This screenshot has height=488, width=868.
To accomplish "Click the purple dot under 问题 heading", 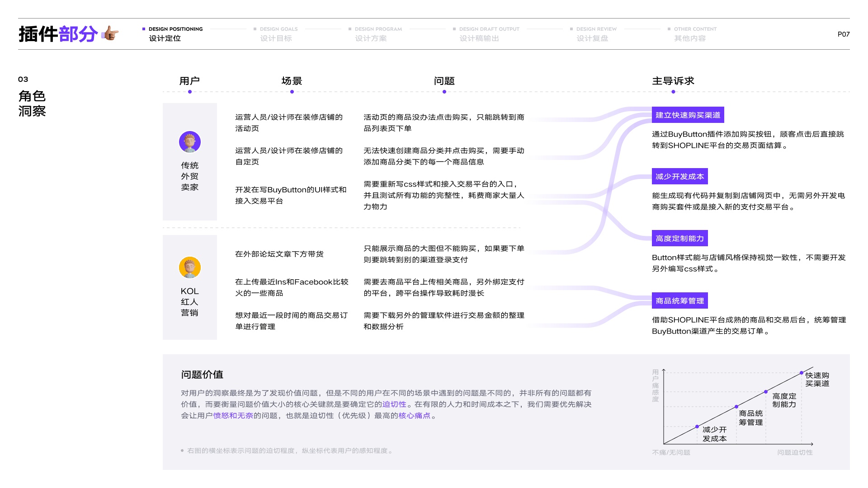I will [444, 92].
